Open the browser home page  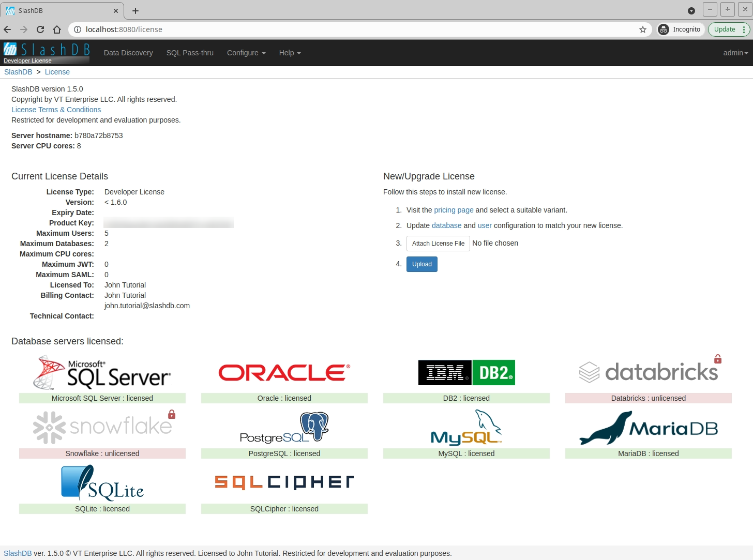click(57, 29)
